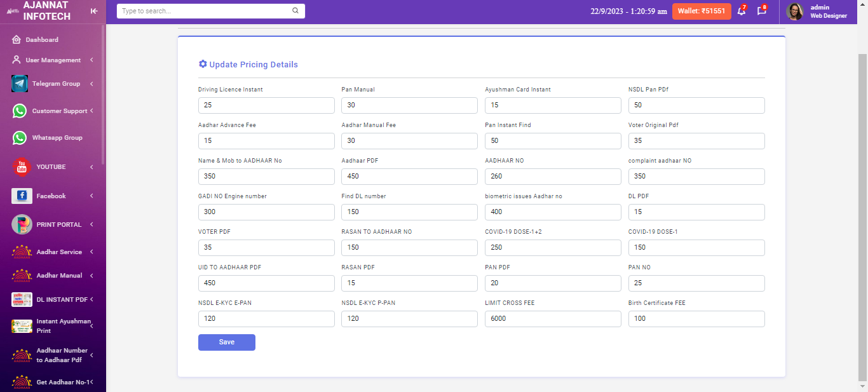Click the search magnifier icon
Viewport: 868px width, 392px height.
coord(295,11)
